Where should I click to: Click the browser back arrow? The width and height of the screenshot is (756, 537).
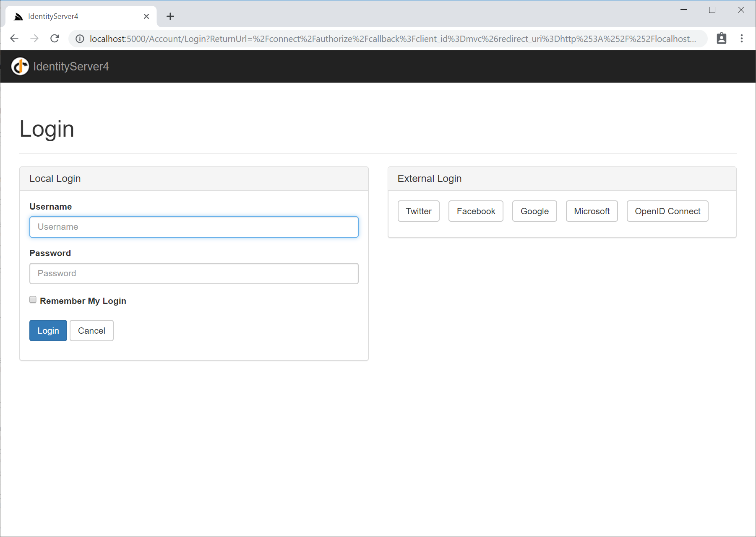14,38
